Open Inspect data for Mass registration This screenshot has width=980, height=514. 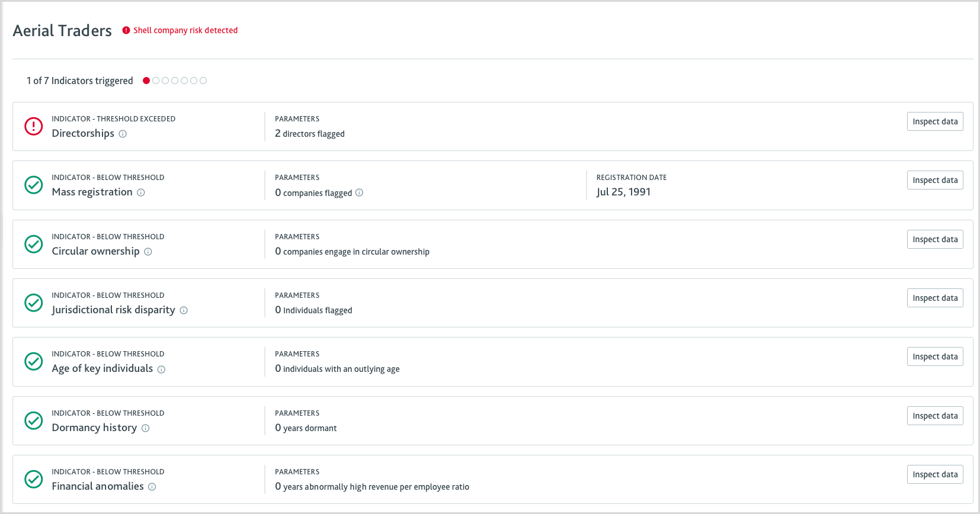coord(935,180)
